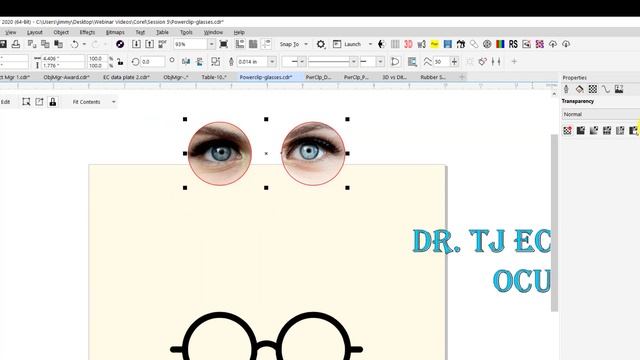Click the Copy icon in standard toolbar
Image resolution: width=640 pixels, height=360 pixels.
(45, 44)
